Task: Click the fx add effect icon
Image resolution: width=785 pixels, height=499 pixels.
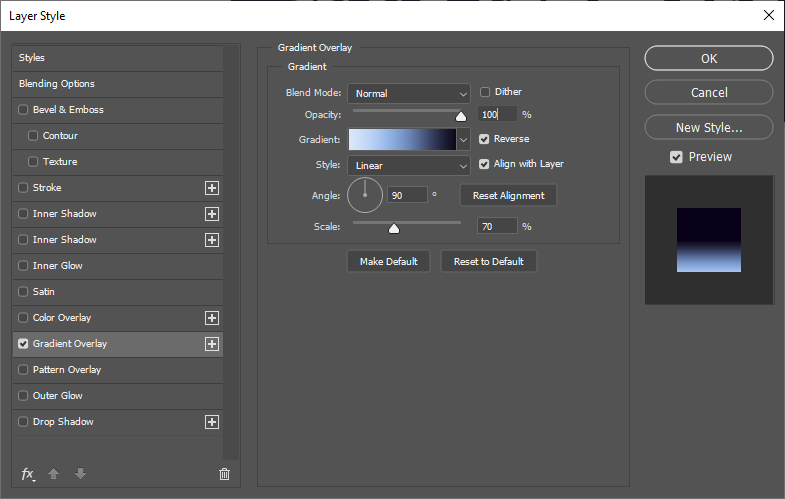Action: coord(27,474)
